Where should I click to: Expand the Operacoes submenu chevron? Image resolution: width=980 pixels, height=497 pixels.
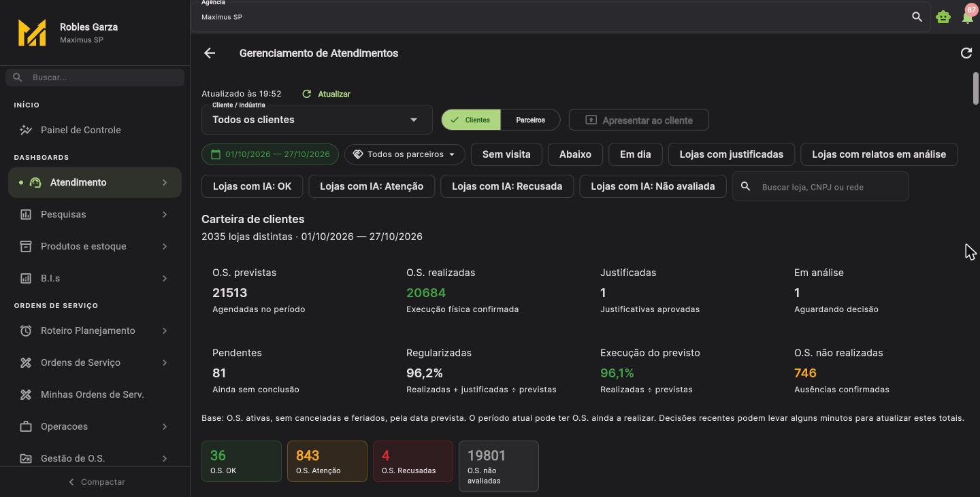click(x=165, y=426)
